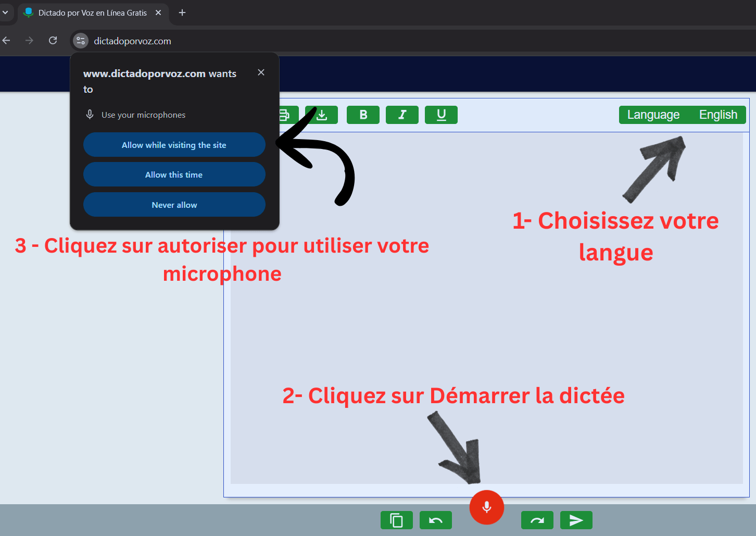Redo the last undone change
756x536 pixels.
(x=537, y=520)
